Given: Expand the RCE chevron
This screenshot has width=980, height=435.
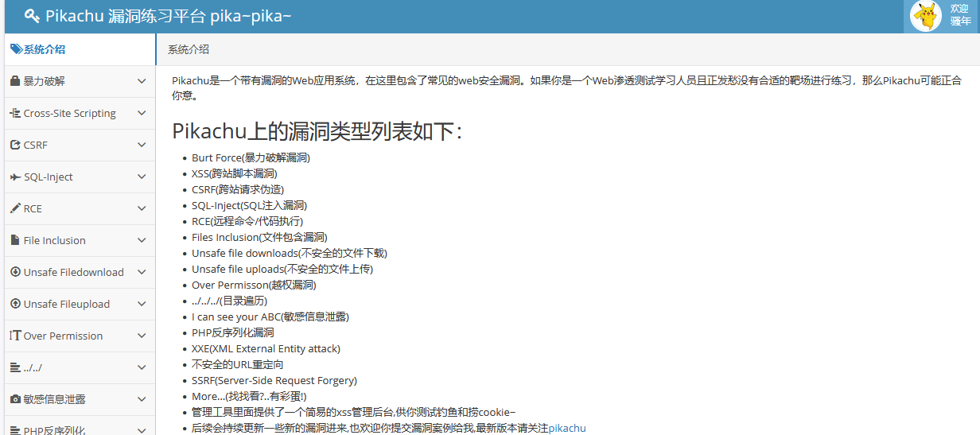Looking at the screenshot, I should [142, 208].
